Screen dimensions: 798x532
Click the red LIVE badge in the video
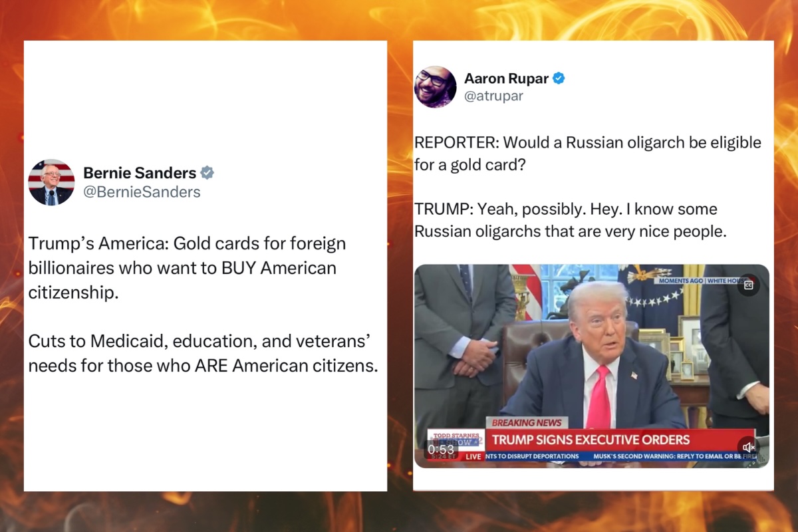pyautogui.click(x=473, y=457)
